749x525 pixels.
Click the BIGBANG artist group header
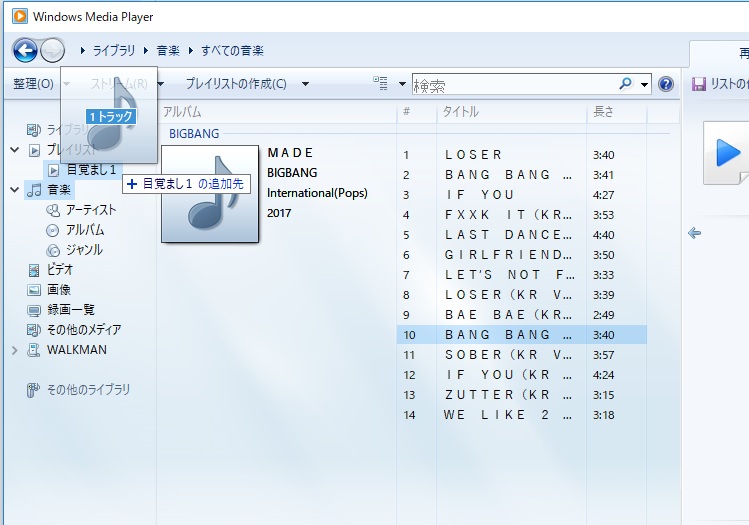click(194, 134)
